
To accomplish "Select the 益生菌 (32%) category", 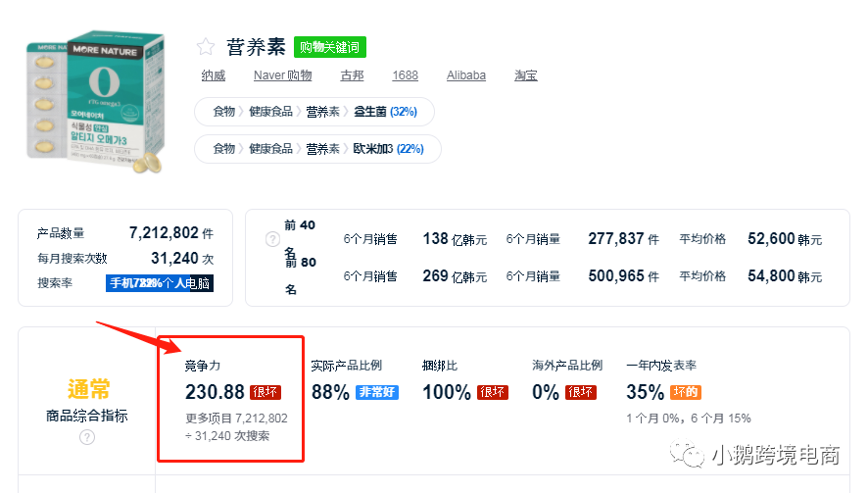I will [x=385, y=112].
